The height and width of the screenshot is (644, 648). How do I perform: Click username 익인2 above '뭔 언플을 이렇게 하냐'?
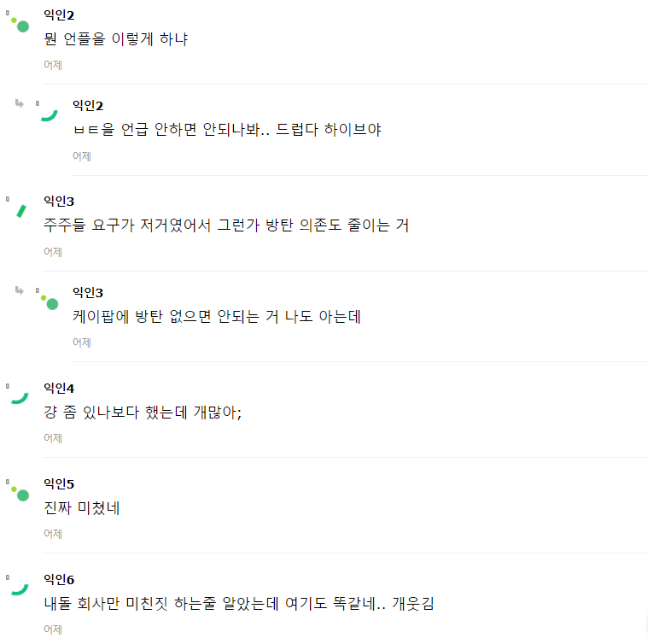pos(59,15)
